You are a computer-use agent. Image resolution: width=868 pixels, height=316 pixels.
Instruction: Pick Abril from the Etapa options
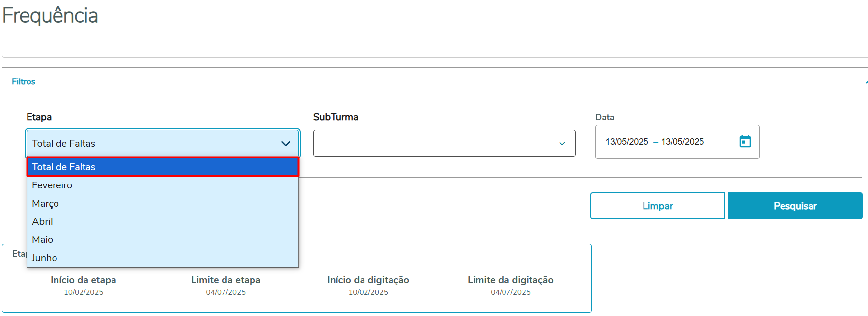(43, 221)
